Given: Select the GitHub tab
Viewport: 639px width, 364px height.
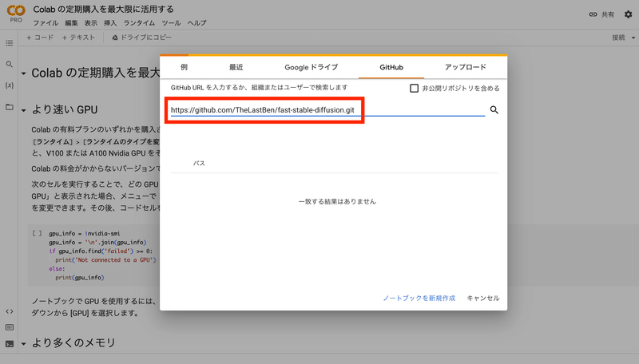Looking at the screenshot, I should (391, 67).
